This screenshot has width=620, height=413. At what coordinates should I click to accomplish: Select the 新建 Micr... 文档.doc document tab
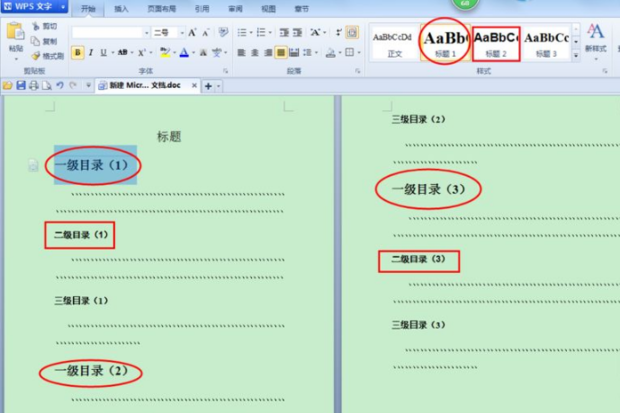click(145, 85)
